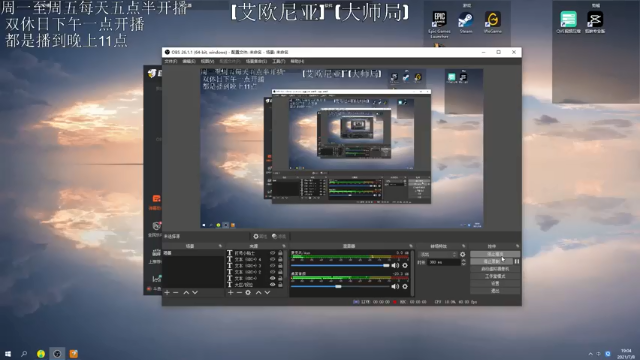Open the 视图(V) menu in OBS
The image size is (640, 360).
[207, 61]
